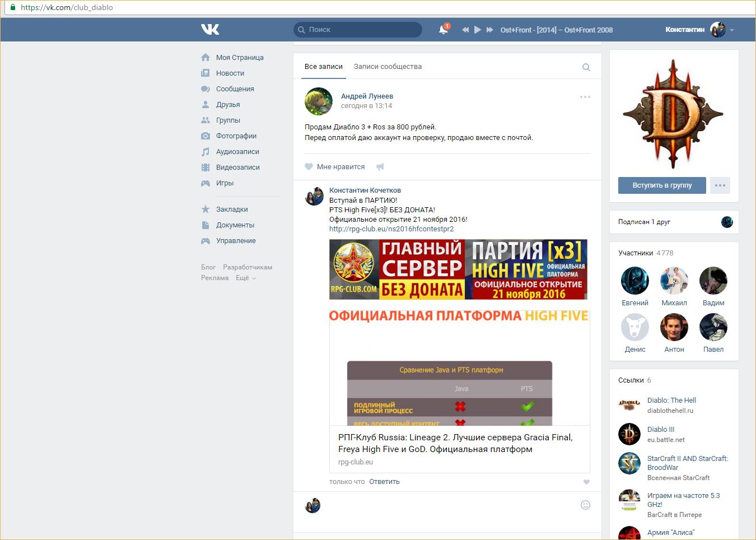756x540 pixels.
Task: Open the Diablo: The Hell link
Action: click(x=671, y=400)
